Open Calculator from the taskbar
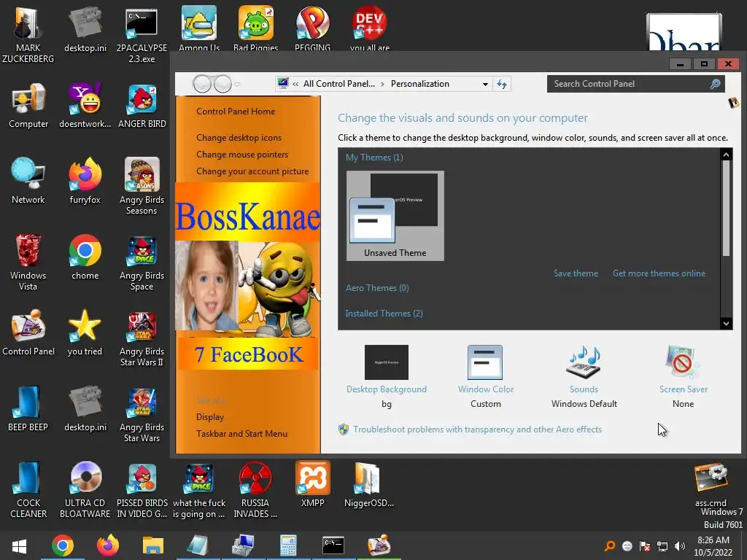This screenshot has height=560, width=747. pos(288,545)
